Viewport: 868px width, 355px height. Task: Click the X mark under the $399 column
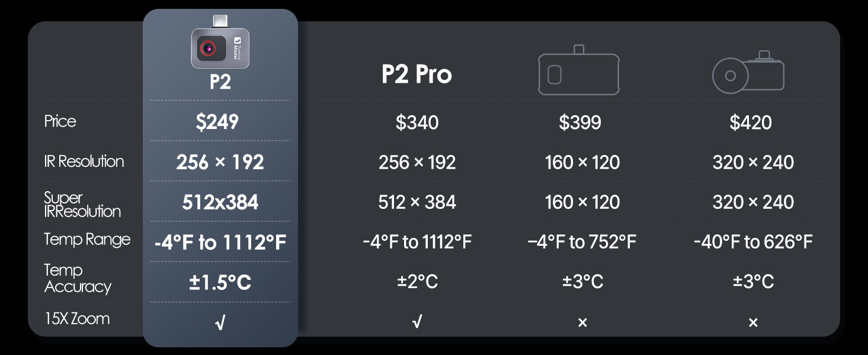click(x=582, y=322)
